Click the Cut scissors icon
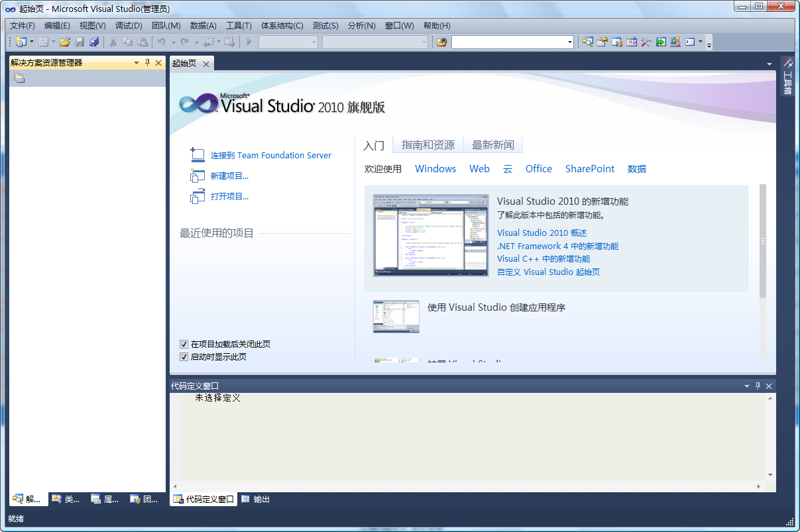800x532 pixels. (x=113, y=42)
